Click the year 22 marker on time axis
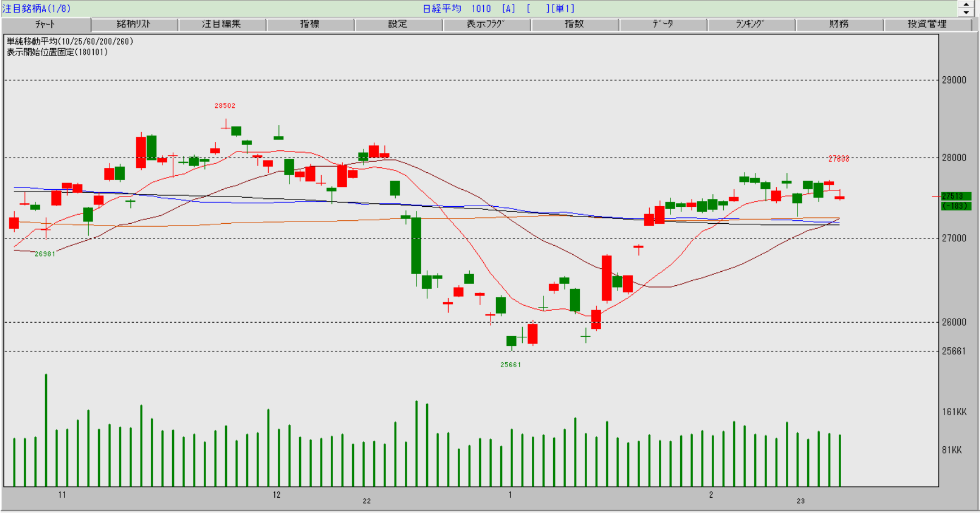Viewport: 980px width, 513px height. [367, 501]
